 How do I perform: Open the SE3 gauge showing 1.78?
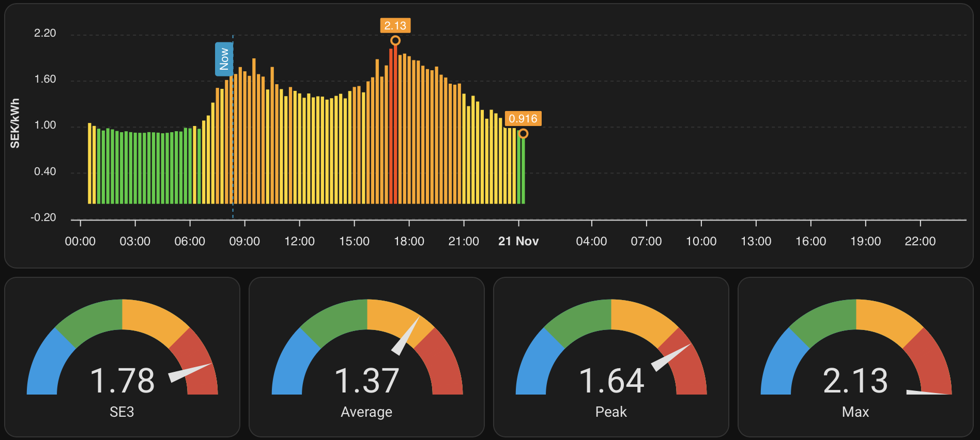[122, 356]
